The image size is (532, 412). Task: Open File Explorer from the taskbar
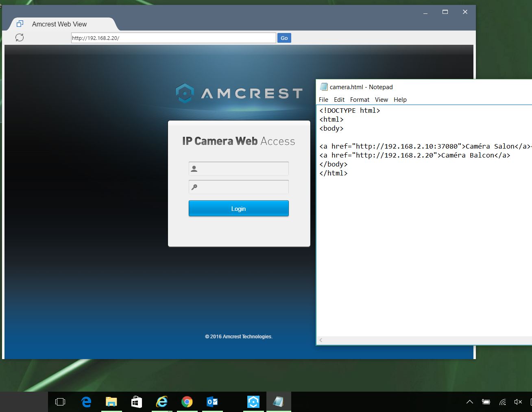click(111, 402)
